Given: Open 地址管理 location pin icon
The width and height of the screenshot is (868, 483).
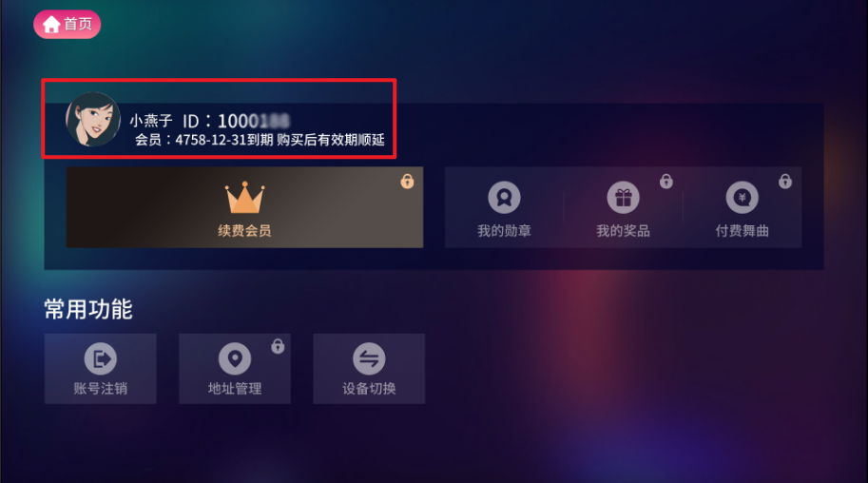Looking at the screenshot, I should click(x=235, y=359).
